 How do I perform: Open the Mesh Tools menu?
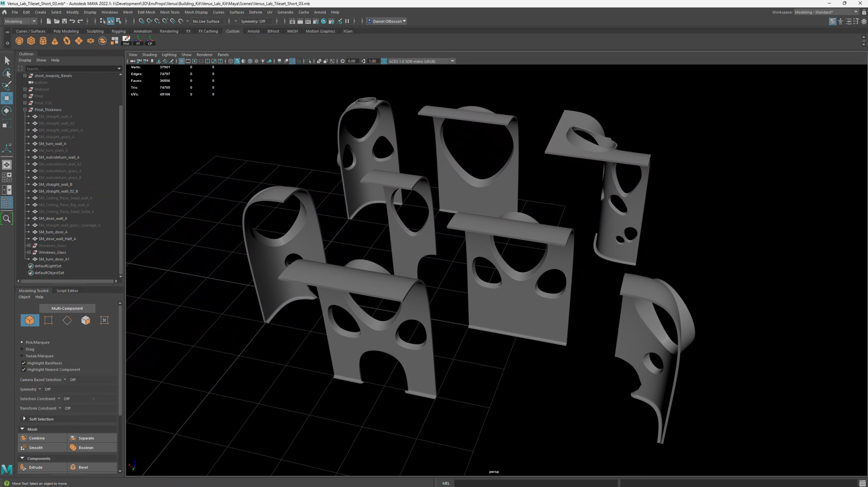click(169, 12)
